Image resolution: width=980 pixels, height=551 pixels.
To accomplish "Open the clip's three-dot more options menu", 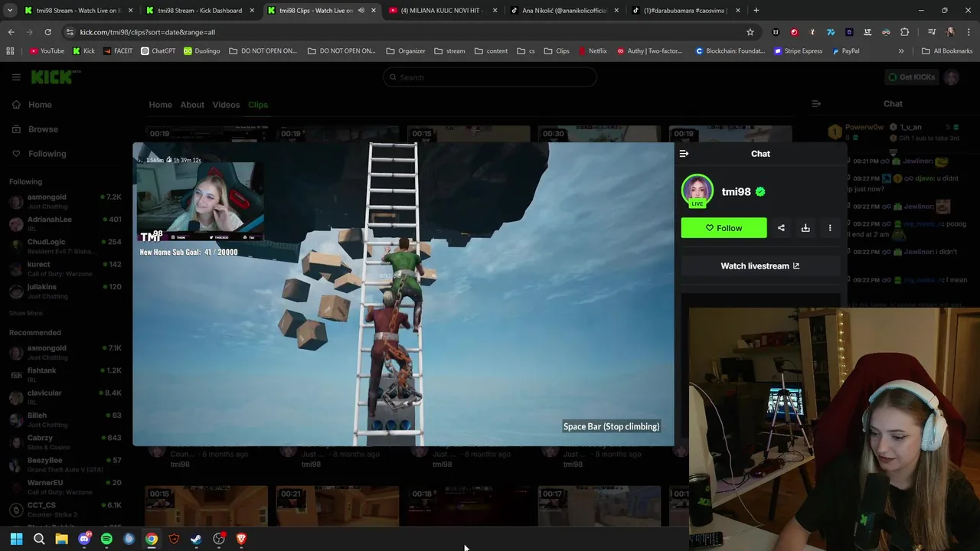I will (830, 228).
